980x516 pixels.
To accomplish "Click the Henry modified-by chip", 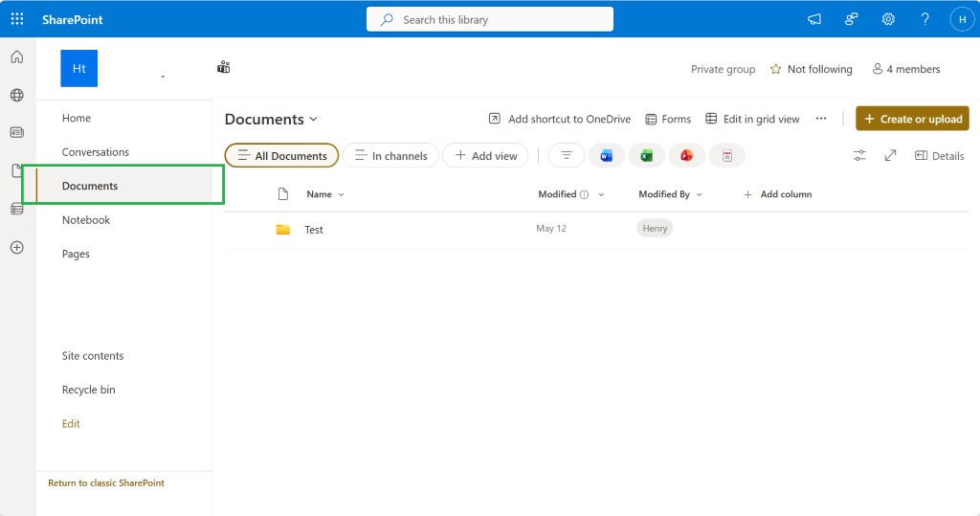I will [x=655, y=228].
